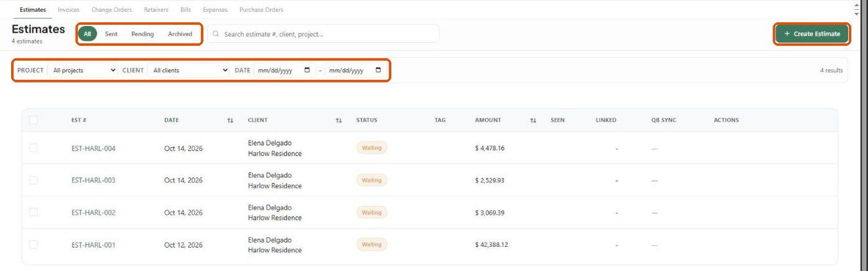Image resolution: width=868 pixels, height=271 pixels.
Task: Show Archived estimates
Action: pyautogui.click(x=180, y=34)
